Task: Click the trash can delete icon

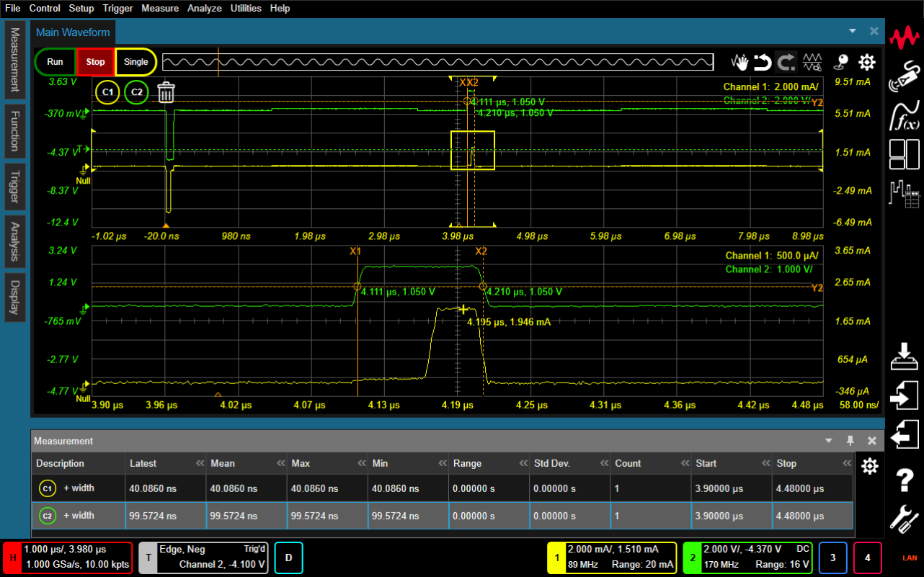Action: (166, 92)
